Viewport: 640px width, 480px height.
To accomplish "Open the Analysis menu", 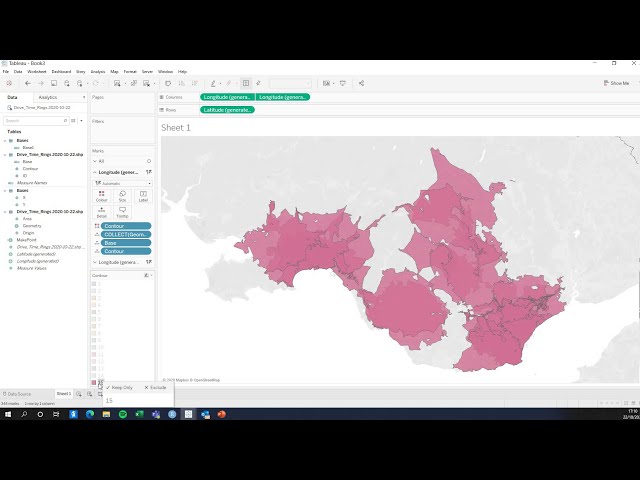I will tap(98, 71).
